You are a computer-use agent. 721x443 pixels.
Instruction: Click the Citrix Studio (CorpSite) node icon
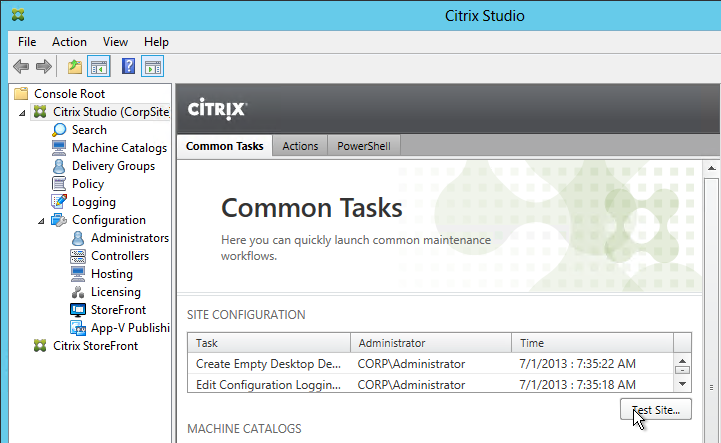[x=40, y=112]
